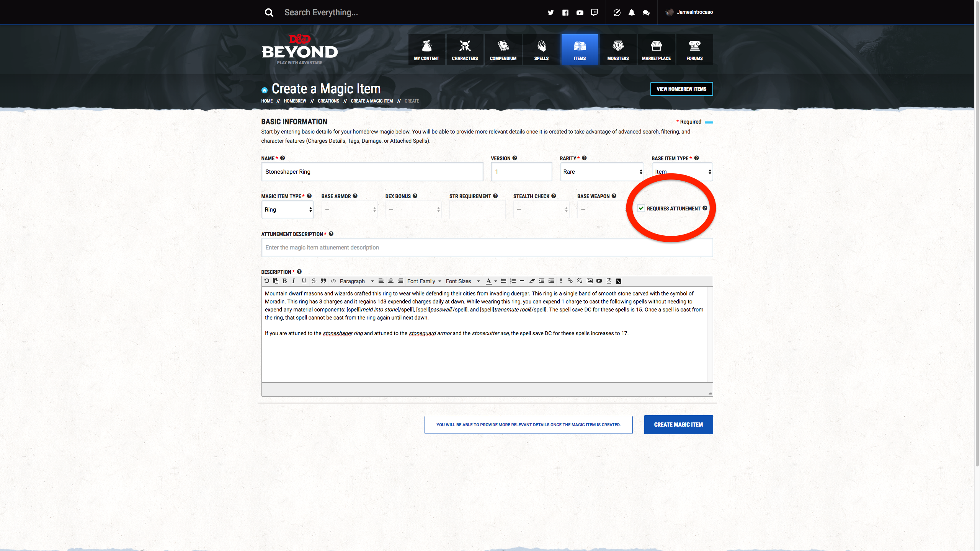980x551 pixels.
Task: Uncheck the Requires Attunement checkbox
Action: pos(641,208)
